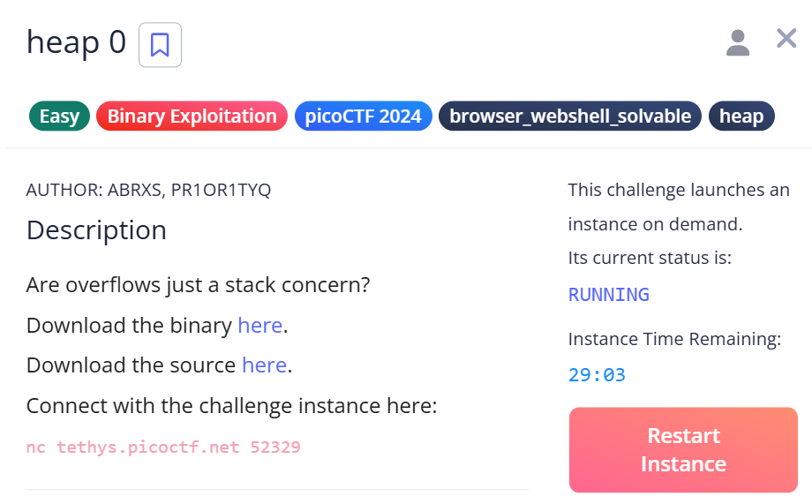This screenshot has width=812, height=504.
Task: Click the heap 0 challenge title
Action: (76, 42)
